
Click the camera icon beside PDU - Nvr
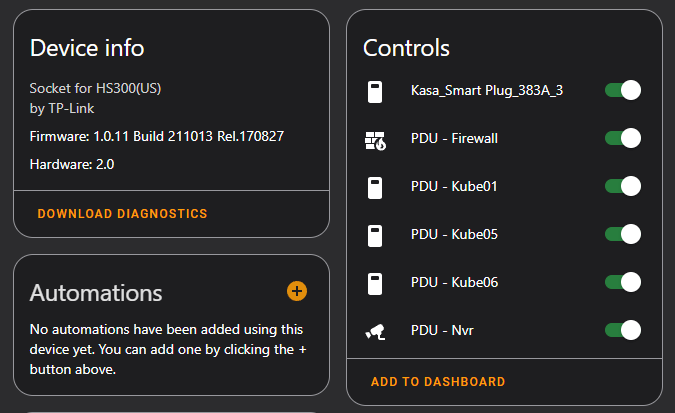(x=375, y=331)
